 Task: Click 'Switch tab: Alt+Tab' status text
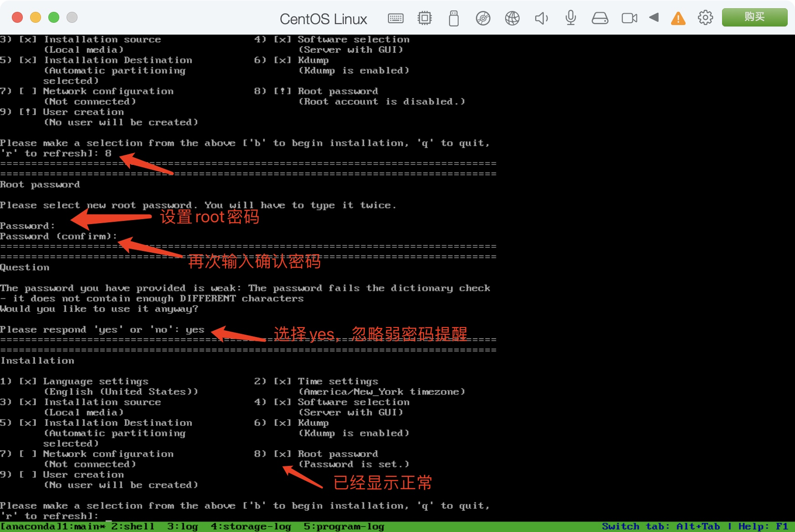point(661,527)
